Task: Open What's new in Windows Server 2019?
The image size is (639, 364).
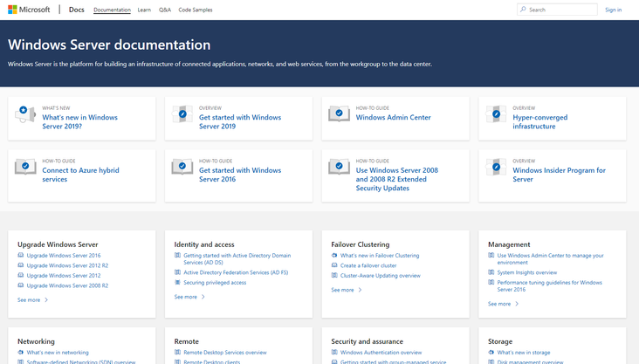Action: coord(80,122)
